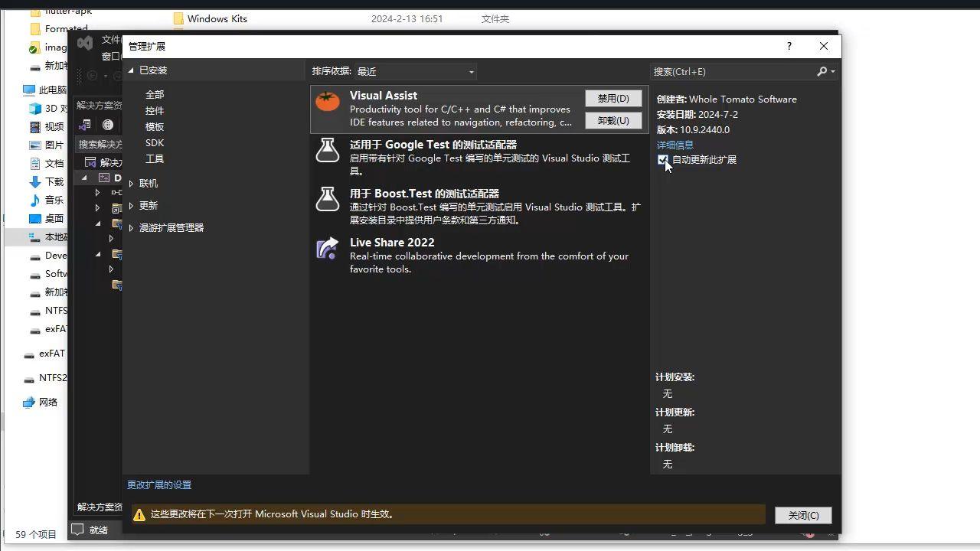The image size is (980, 551).
Task: Expand the second child node under the project
Action: [x=97, y=207]
